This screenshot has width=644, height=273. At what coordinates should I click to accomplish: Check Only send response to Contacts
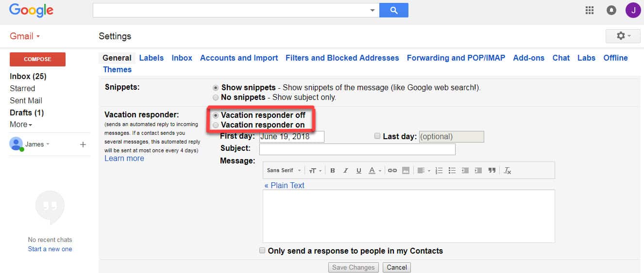tap(262, 251)
